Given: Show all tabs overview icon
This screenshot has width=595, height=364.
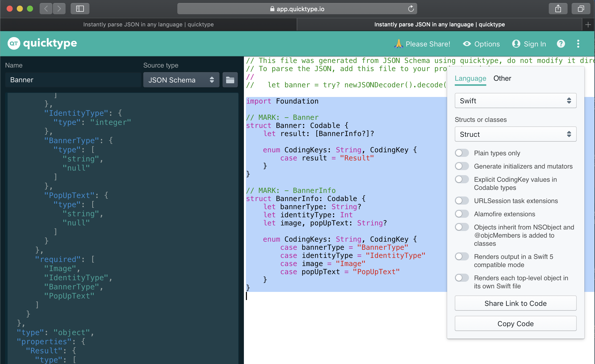Looking at the screenshot, I should [x=581, y=9].
